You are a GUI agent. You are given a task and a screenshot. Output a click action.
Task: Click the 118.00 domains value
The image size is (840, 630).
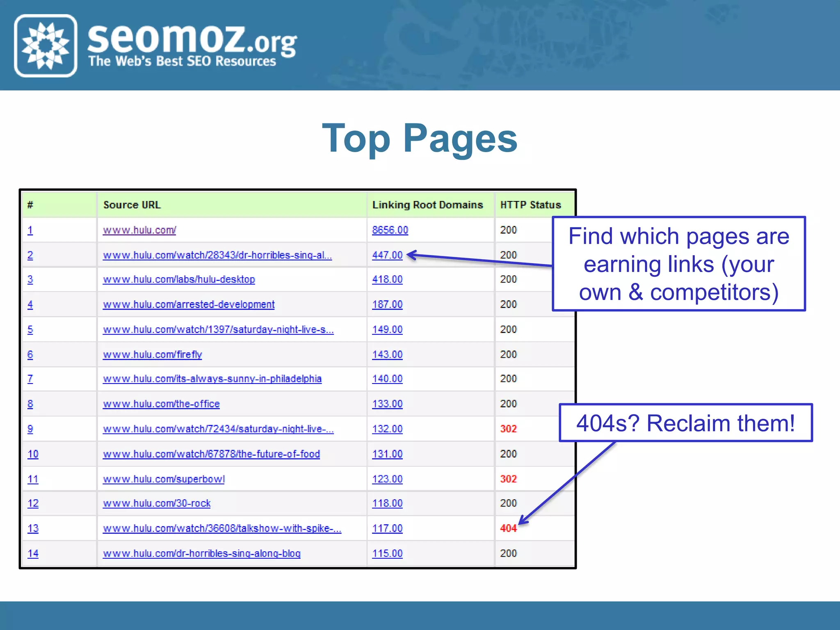387,503
